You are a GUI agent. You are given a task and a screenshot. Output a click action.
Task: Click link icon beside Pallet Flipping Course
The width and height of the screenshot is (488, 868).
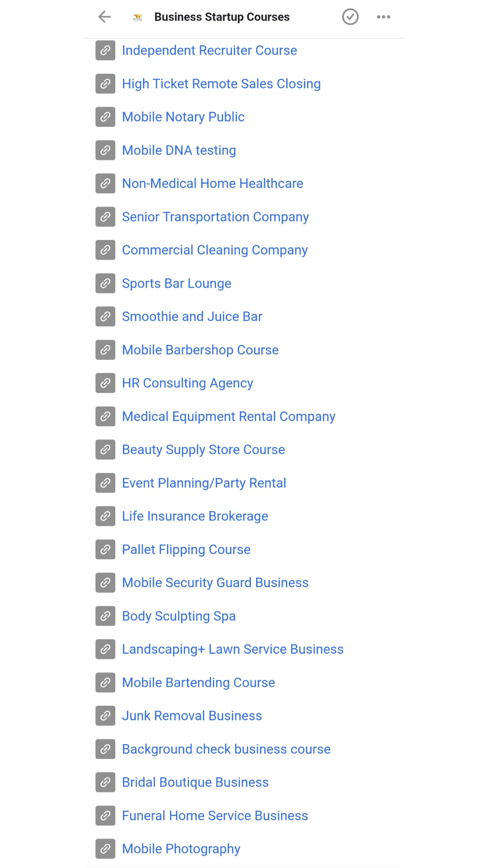click(105, 550)
